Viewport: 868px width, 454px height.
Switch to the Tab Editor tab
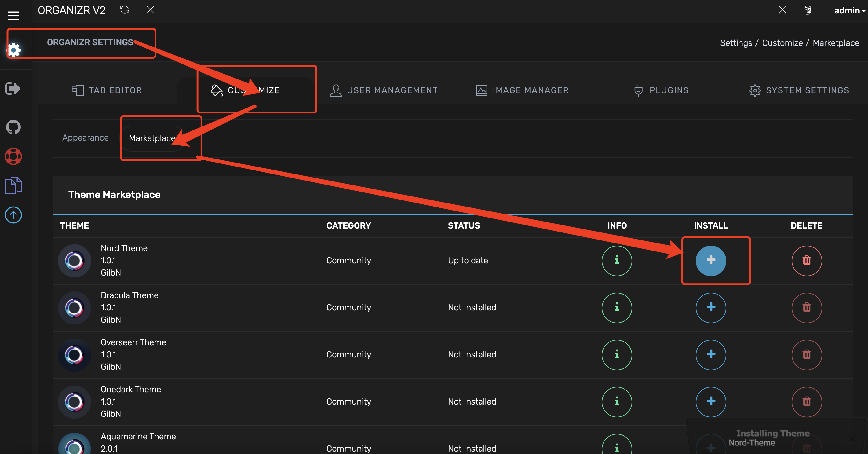[x=107, y=90]
